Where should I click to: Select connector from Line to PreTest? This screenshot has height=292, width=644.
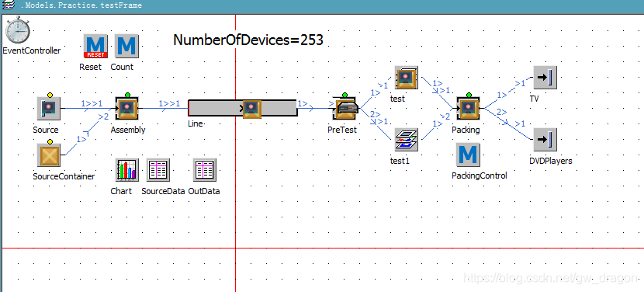point(316,109)
